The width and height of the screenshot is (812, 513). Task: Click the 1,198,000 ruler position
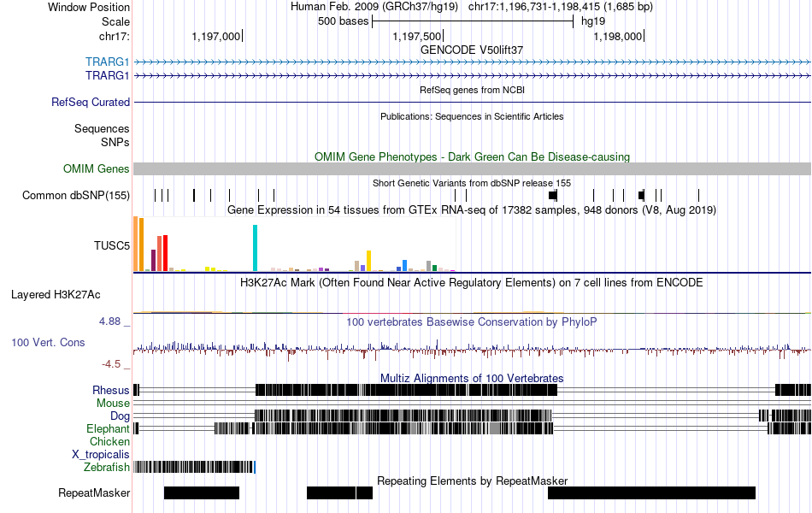[x=618, y=36]
